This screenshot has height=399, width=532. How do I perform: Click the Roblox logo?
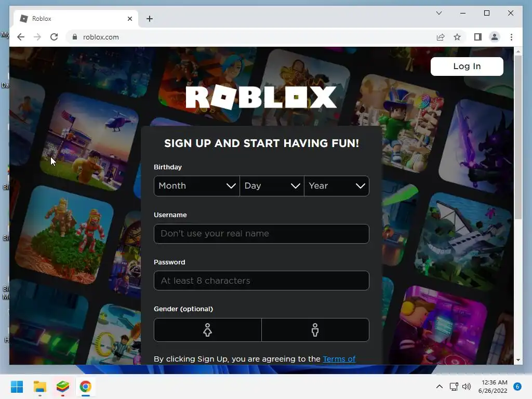coord(261,97)
